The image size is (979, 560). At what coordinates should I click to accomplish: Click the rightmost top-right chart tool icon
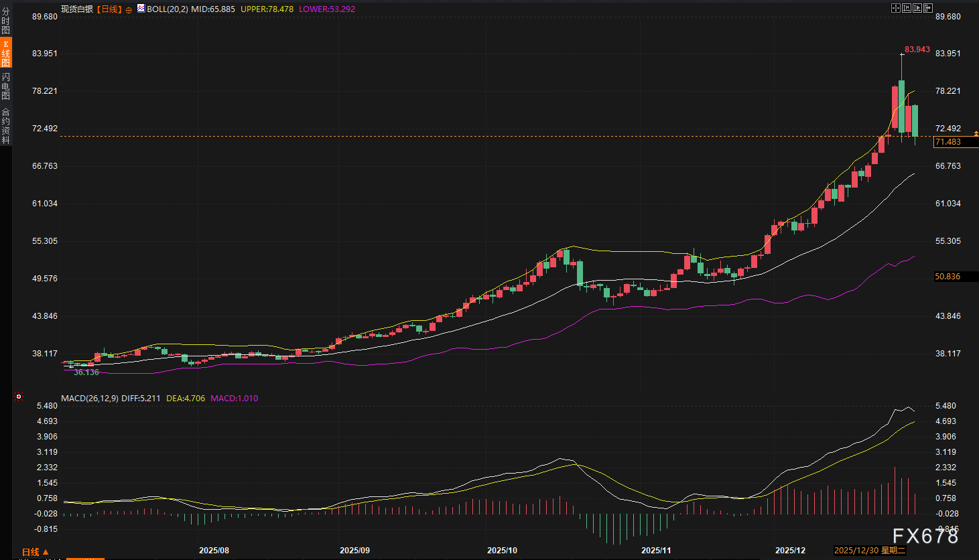pyautogui.click(x=928, y=8)
